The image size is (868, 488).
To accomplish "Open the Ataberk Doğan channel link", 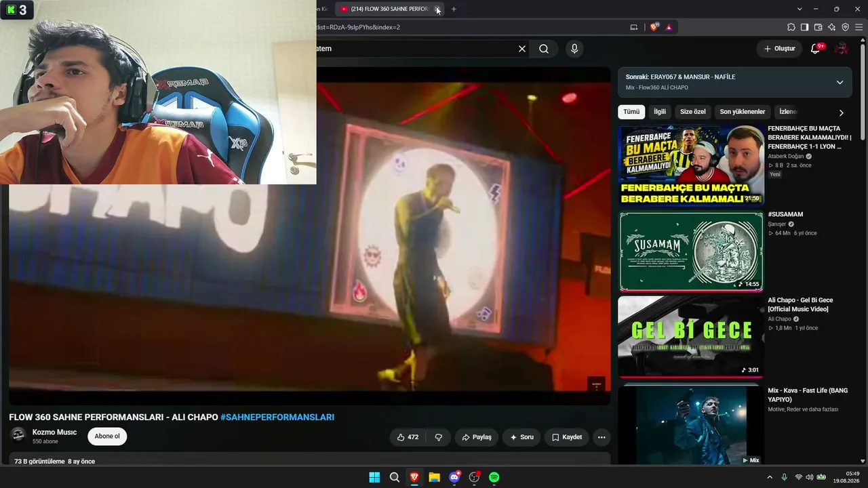I will [x=786, y=157].
